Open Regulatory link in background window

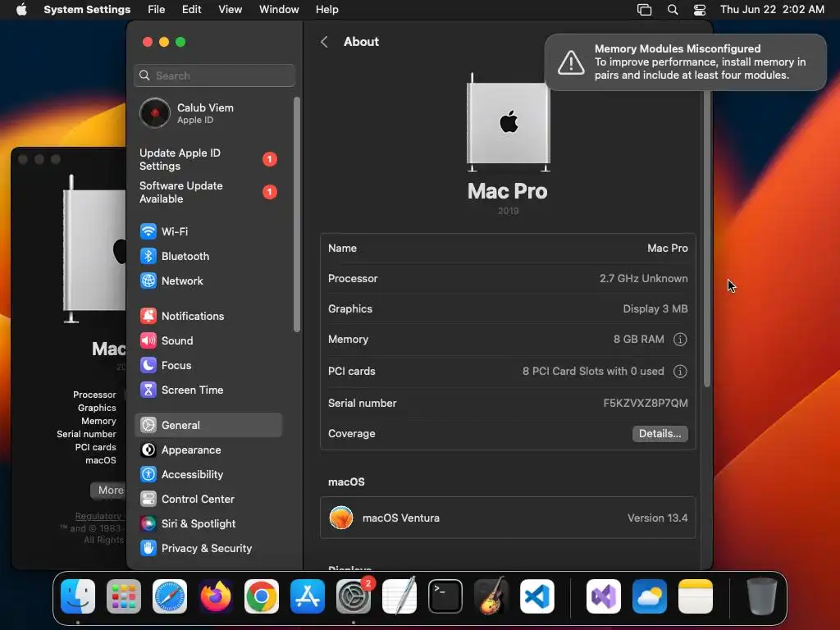pyautogui.click(x=99, y=516)
